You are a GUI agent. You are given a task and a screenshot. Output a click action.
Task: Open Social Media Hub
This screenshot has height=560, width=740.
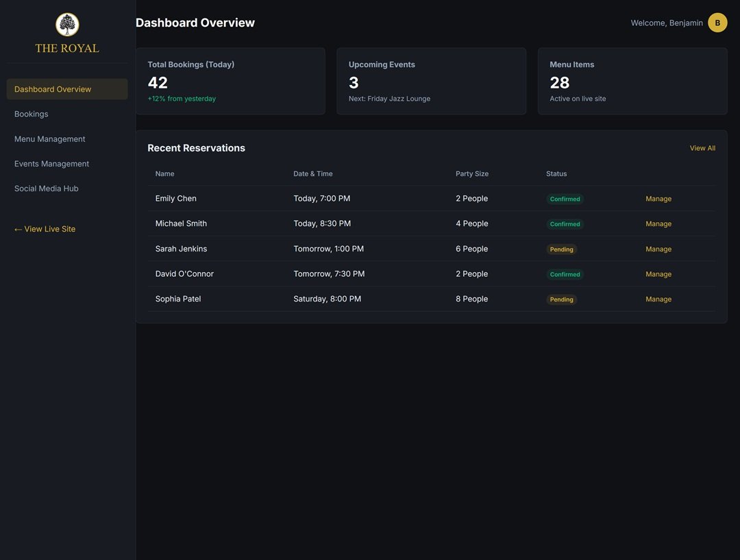(67, 188)
